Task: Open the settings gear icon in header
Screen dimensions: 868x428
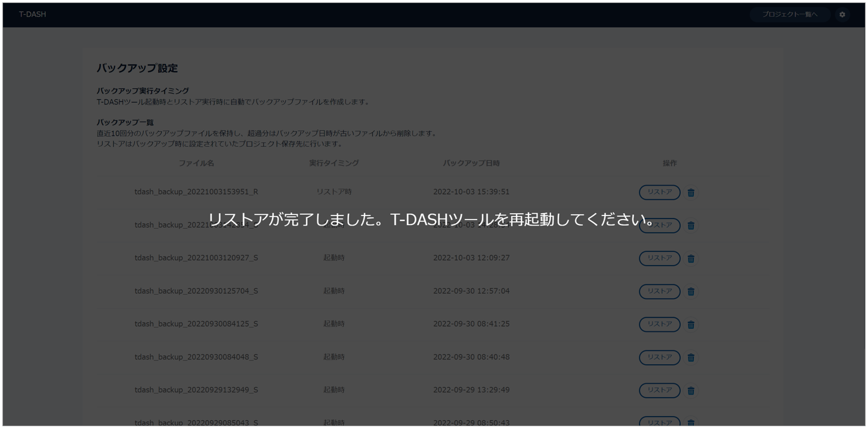Action: tap(842, 14)
